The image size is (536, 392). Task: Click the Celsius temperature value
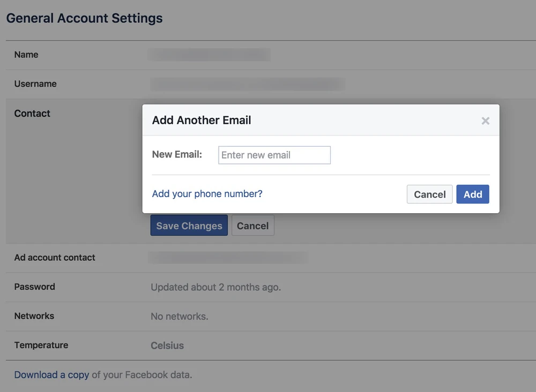[x=167, y=345]
